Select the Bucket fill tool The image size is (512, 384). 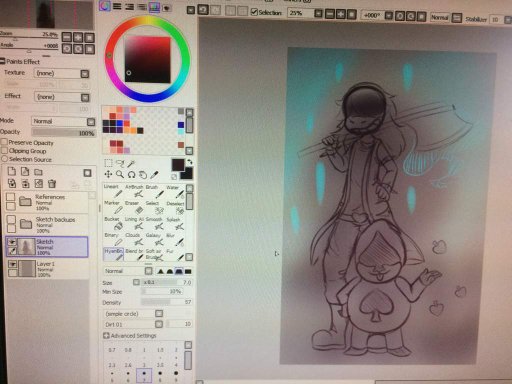pos(114,223)
